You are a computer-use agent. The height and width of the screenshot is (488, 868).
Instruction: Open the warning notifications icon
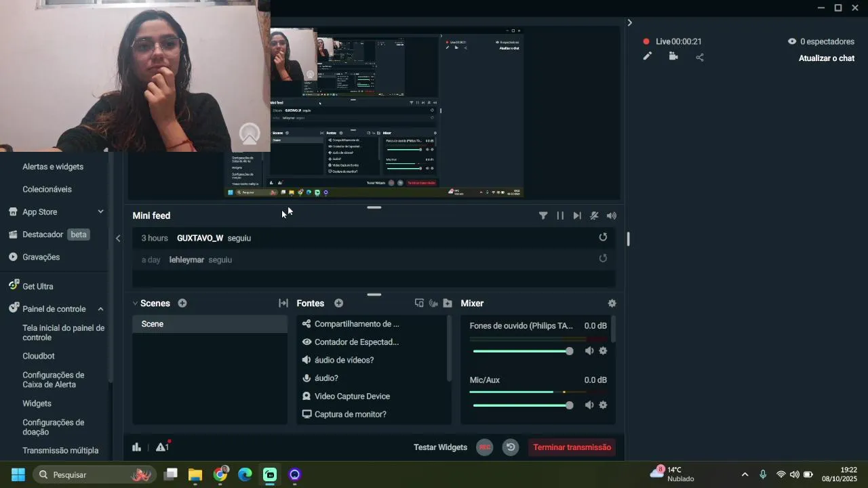pos(162,447)
